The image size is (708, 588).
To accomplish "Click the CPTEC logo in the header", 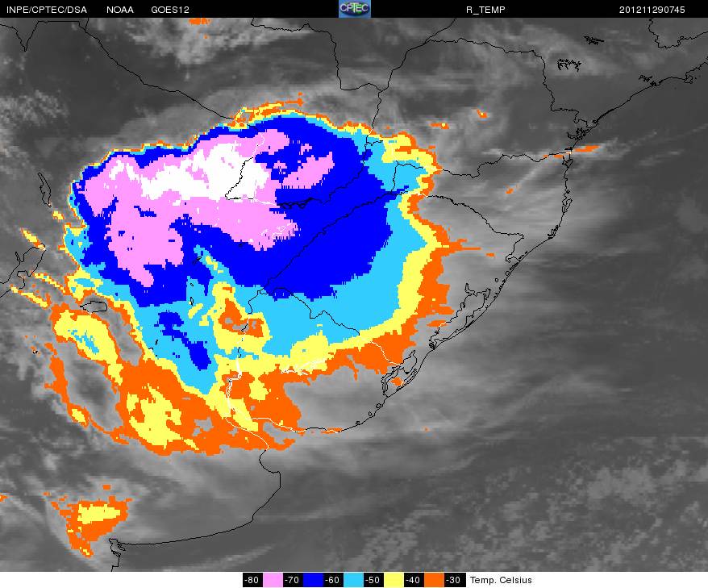I will (x=355, y=9).
